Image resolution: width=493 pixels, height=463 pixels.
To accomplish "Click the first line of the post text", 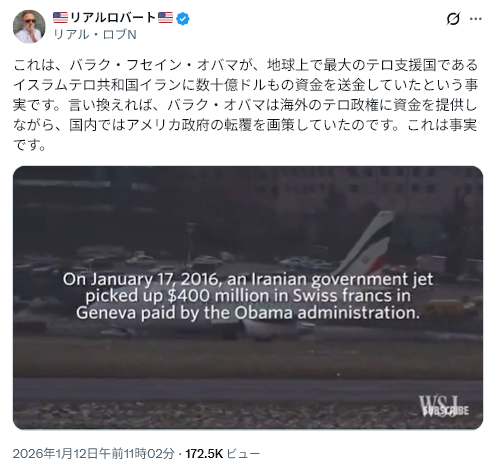I will tap(246, 65).
